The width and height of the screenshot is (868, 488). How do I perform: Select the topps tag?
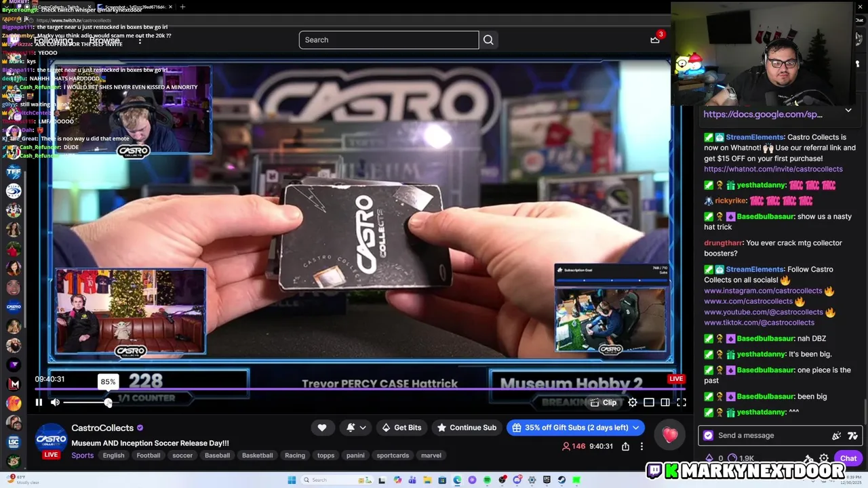pos(326,455)
